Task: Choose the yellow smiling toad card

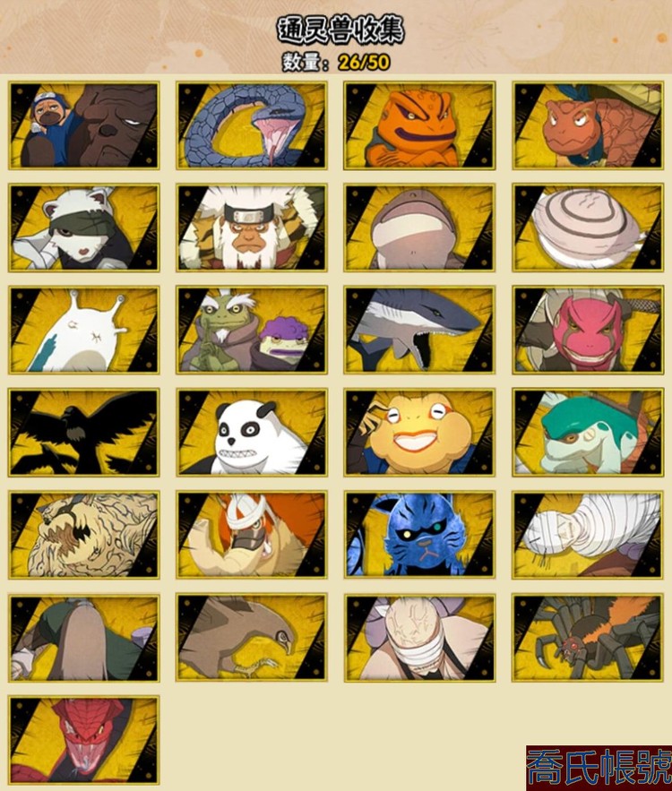Action: tap(419, 433)
